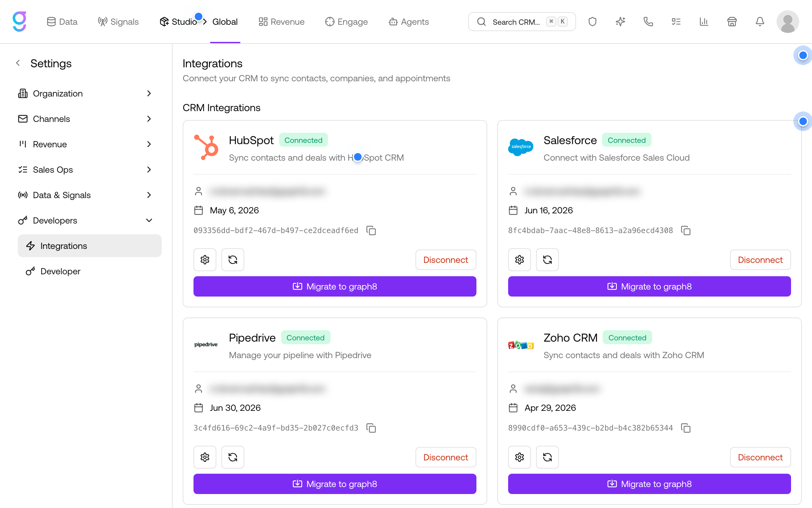812x508 pixels.
Task: Open Salesforce settings gear icon
Action: tap(520, 259)
